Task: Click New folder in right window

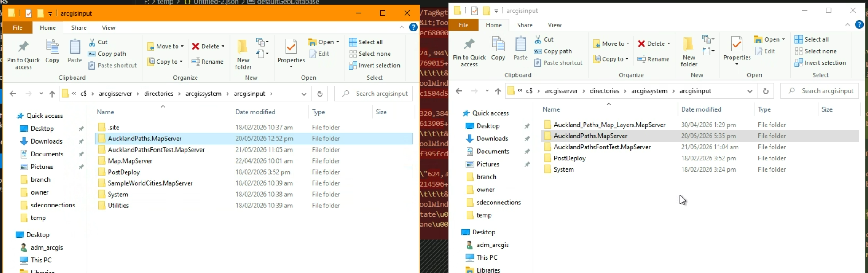Action: tap(689, 52)
